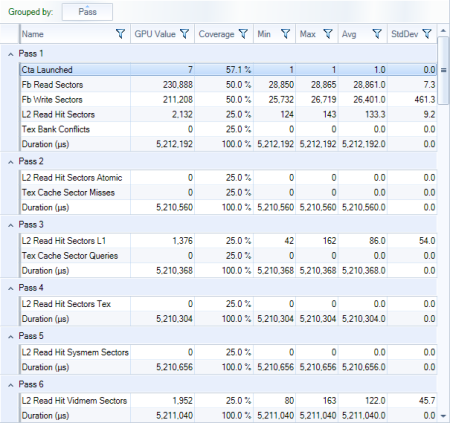450x423 pixels.
Task: Collapse the Pass 4 group
Action: point(11,288)
